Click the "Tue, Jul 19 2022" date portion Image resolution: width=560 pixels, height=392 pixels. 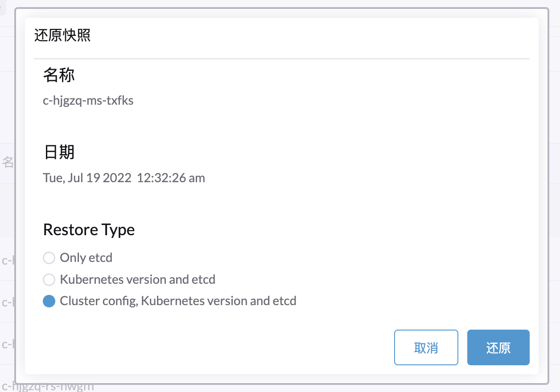point(87,178)
